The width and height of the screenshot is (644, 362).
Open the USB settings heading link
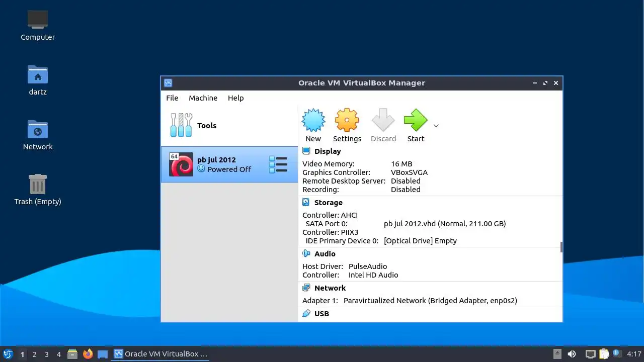(x=321, y=314)
